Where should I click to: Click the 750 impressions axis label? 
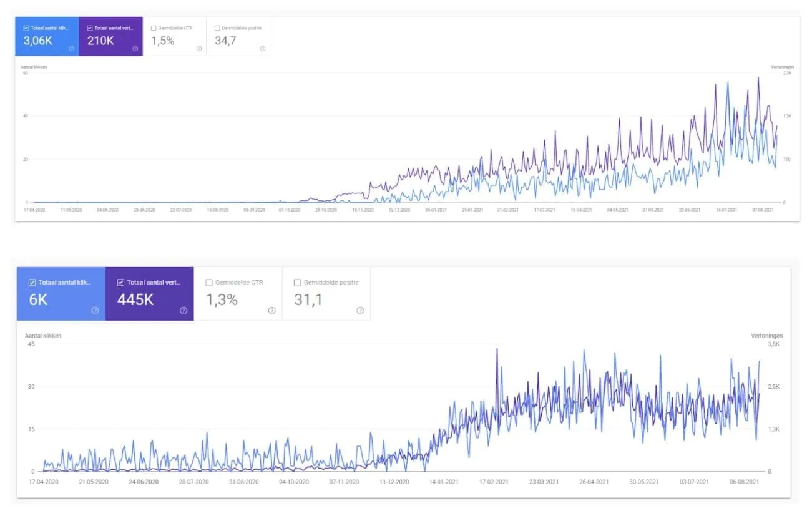786,159
